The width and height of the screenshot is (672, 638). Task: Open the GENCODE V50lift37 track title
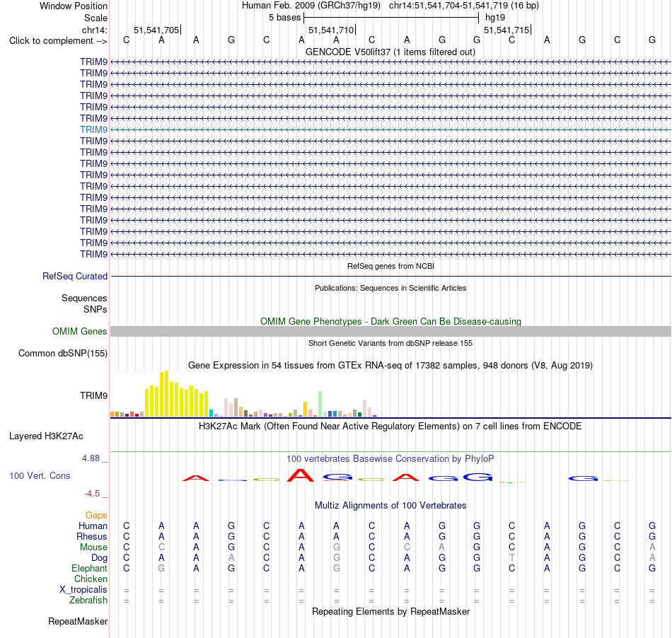coord(390,52)
